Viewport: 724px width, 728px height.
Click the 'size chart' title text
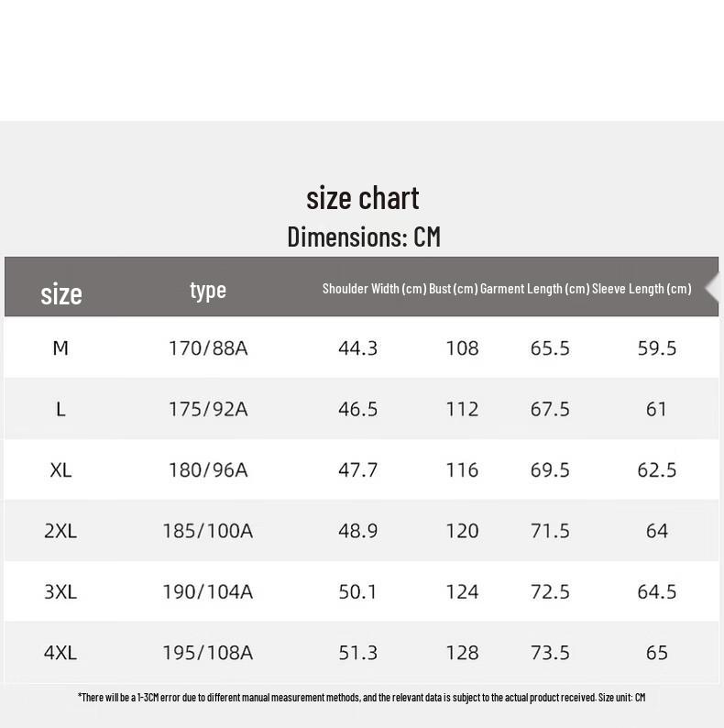point(363,198)
